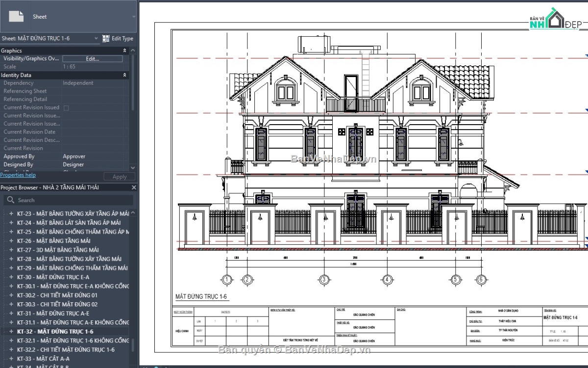Close the Project Browser panel

(134, 187)
